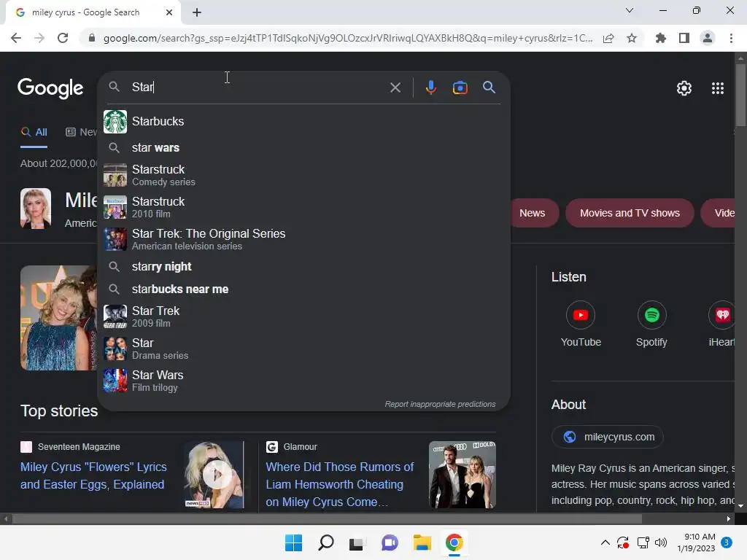Choose Star Trek: The Original Series

pos(303,239)
